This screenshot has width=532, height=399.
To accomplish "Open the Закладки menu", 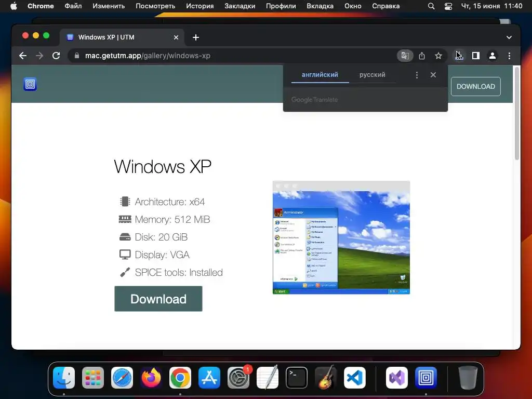I will pyautogui.click(x=240, y=6).
